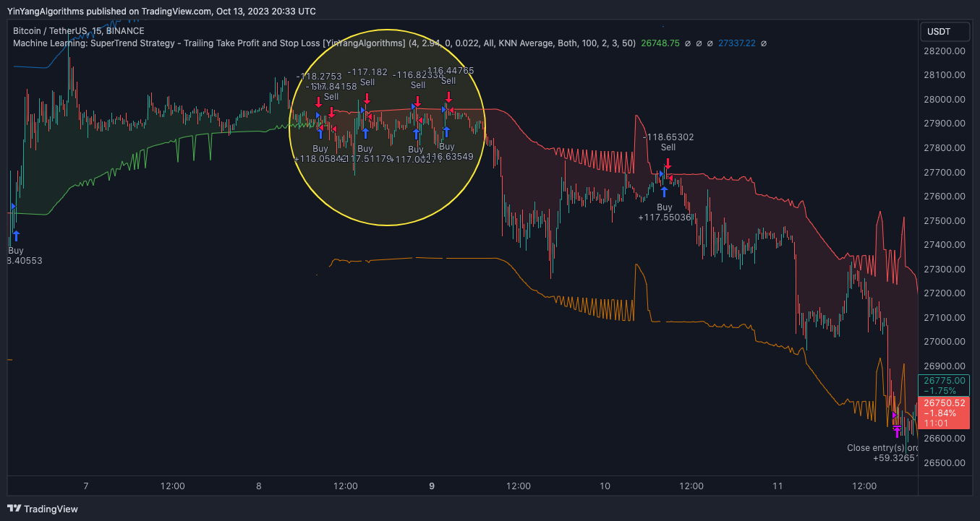Click the 27900.00 price axis label
Image resolution: width=980 pixels, height=521 pixels.
(x=945, y=124)
